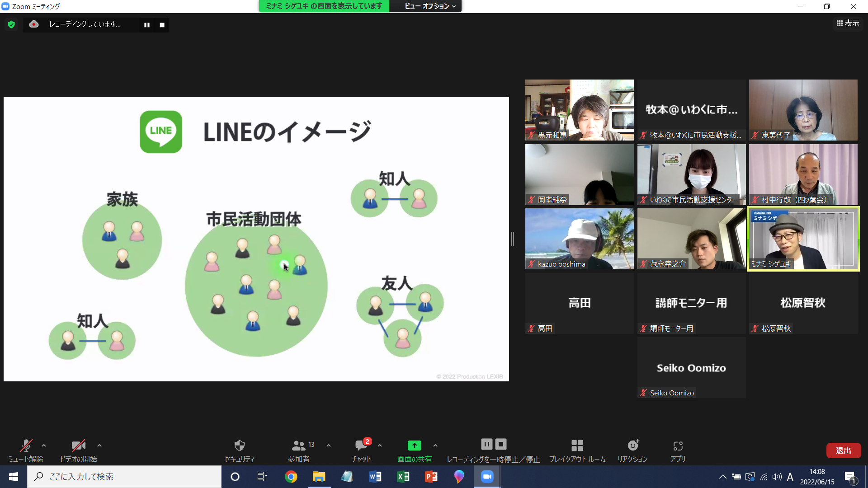Image resolution: width=868 pixels, height=488 pixels.
Task: Click IME input mode A indicator
Action: (x=790, y=477)
